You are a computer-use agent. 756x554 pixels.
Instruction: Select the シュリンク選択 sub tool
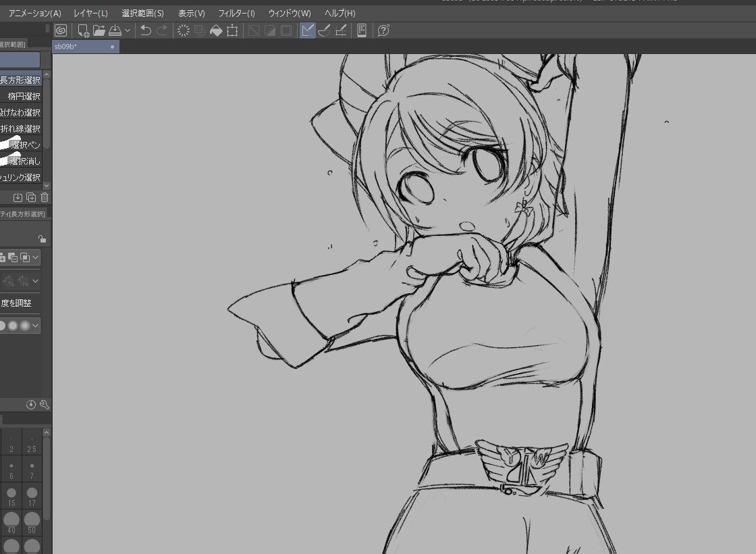click(21, 178)
